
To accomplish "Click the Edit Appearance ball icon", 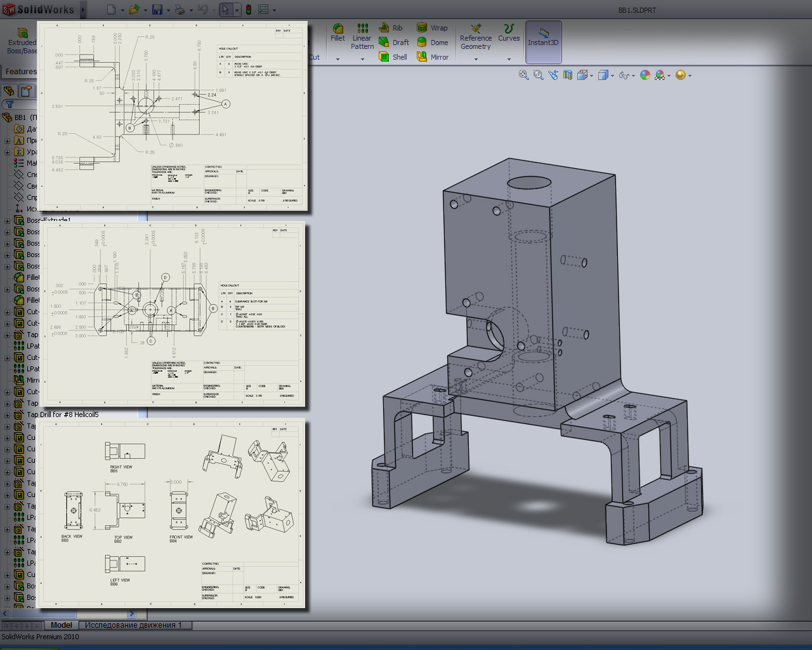I will (645, 75).
